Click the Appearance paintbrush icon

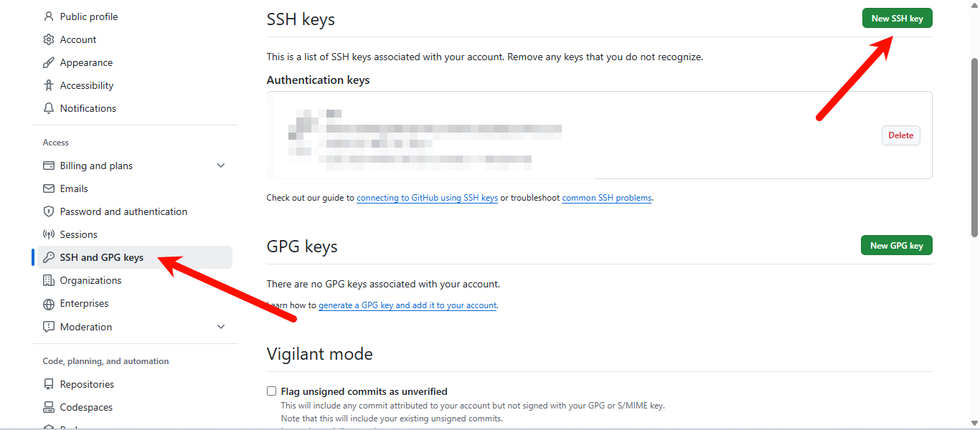49,62
